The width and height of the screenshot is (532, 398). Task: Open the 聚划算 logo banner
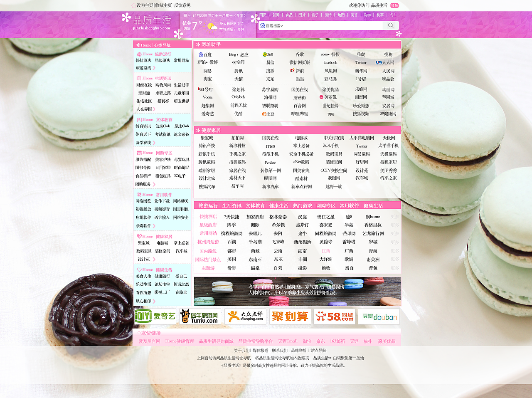tap(290, 316)
